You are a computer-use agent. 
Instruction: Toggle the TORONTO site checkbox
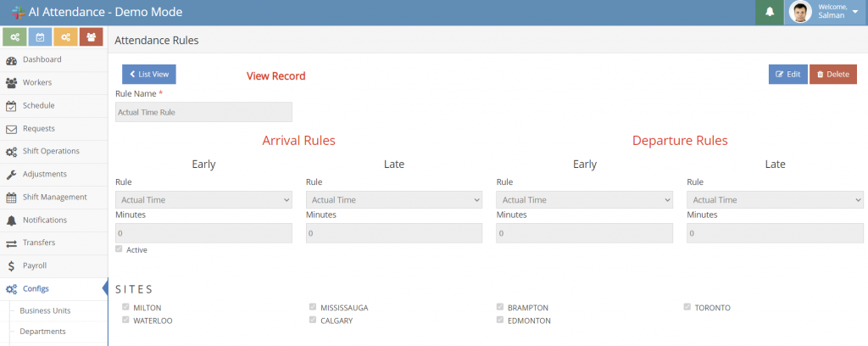687,307
